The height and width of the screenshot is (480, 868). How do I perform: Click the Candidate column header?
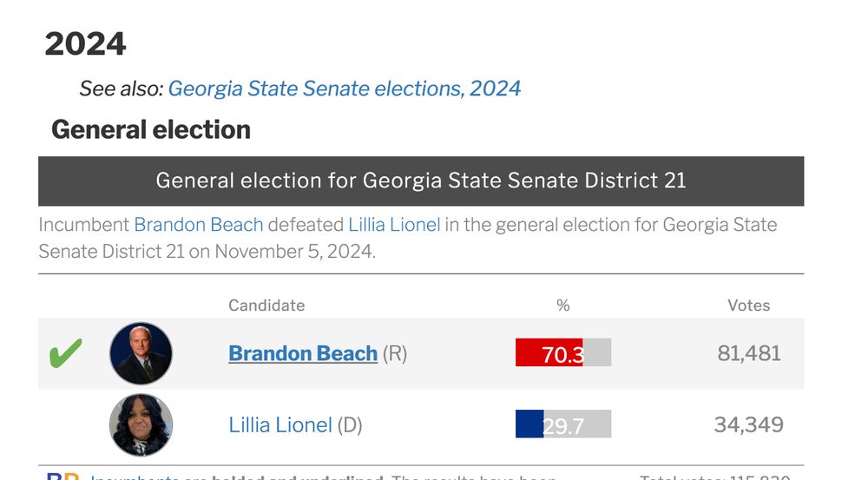coord(266,305)
